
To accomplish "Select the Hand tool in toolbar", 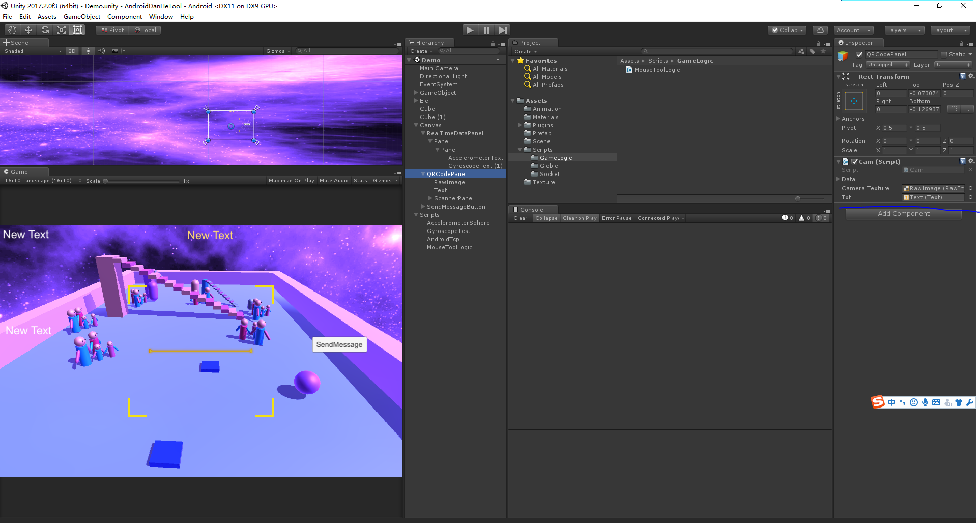I will [x=12, y=30].
